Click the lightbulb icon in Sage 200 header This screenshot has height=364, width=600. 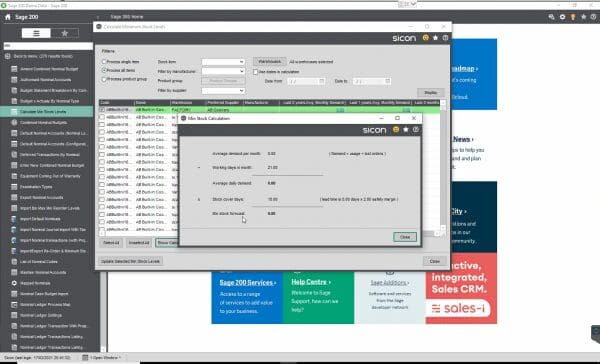tap(573, 17)
